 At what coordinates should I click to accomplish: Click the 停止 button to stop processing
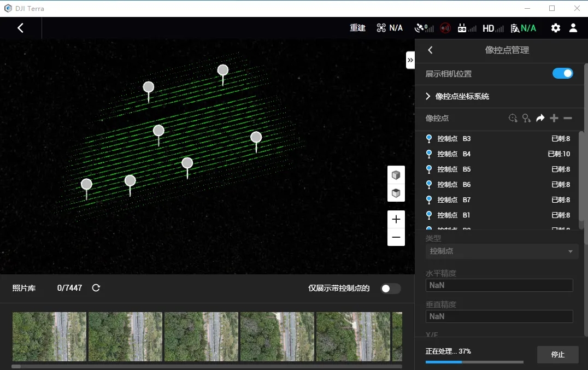pos(557,354)
